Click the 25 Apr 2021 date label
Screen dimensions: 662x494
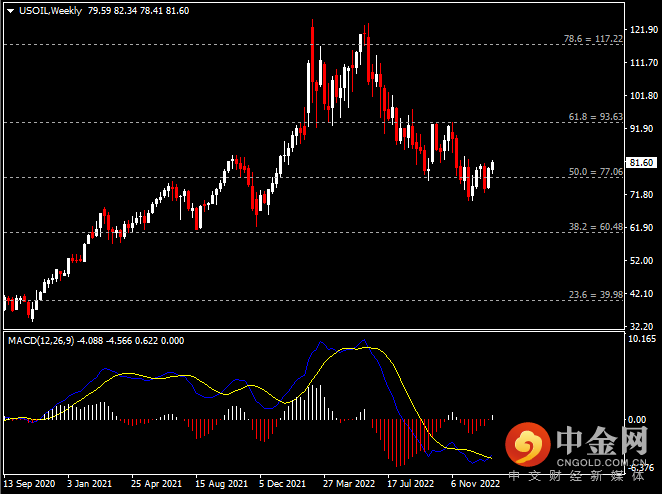156,483
